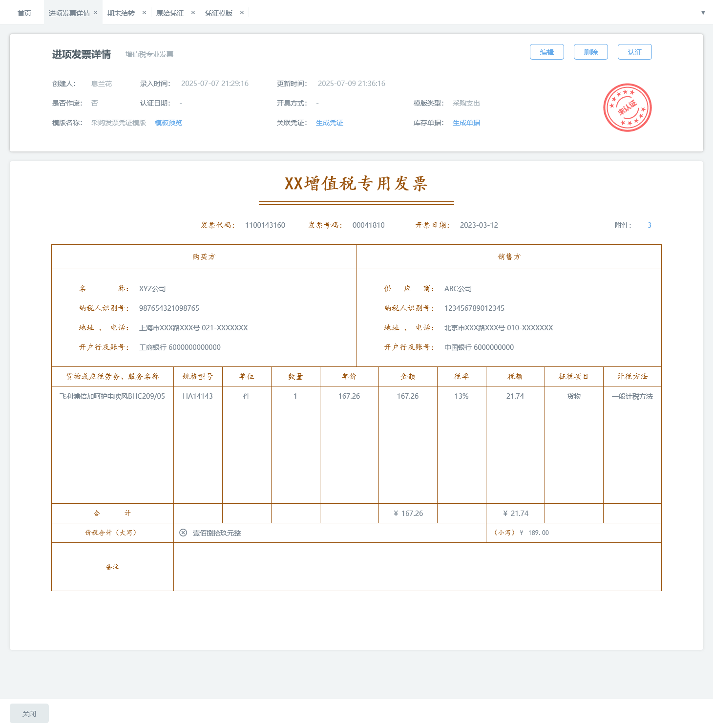Click the 删除 button
The image size is (713, 728).
point(591,52)
